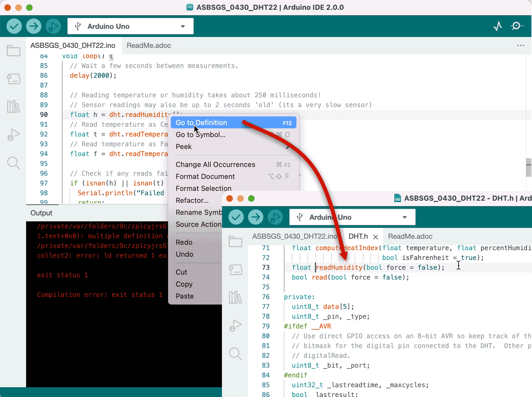
Task: Click 'exit status 1' output line
Action: (63, 275)
